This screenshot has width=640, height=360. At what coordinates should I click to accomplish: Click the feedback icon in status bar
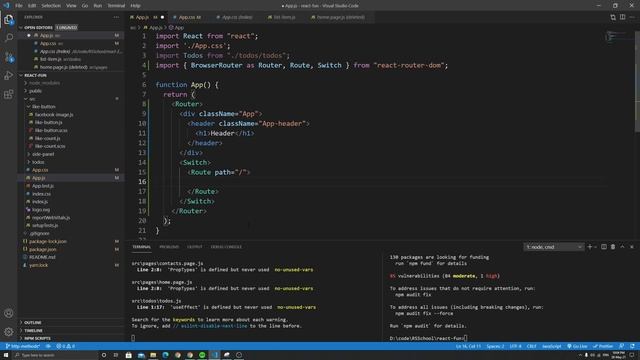pos(621,346)
